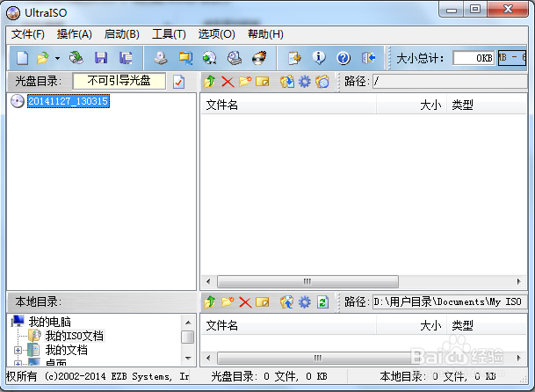Image resolution: width=535 pixels, height=392 pixels.
Task: Click the 不可引导光盘 boot type box
Action: (x=119, y=81)
